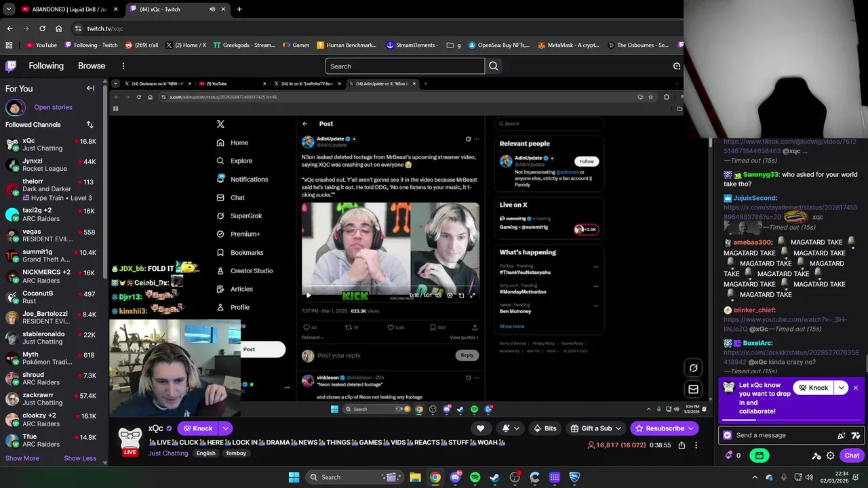Click the reload page button in browser toolbar
This screenshot has width=868, height=488.
(42, 28)
